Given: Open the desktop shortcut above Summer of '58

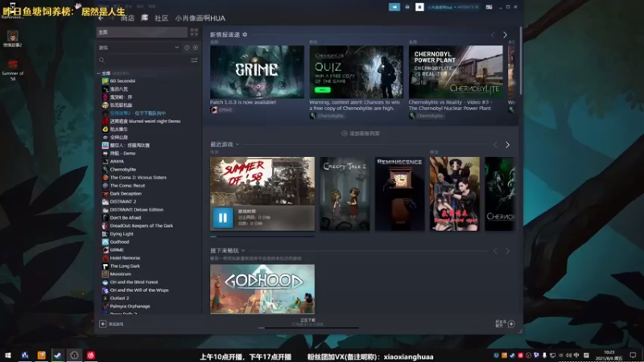Looking at the screenshot, I should click(12, 39).
